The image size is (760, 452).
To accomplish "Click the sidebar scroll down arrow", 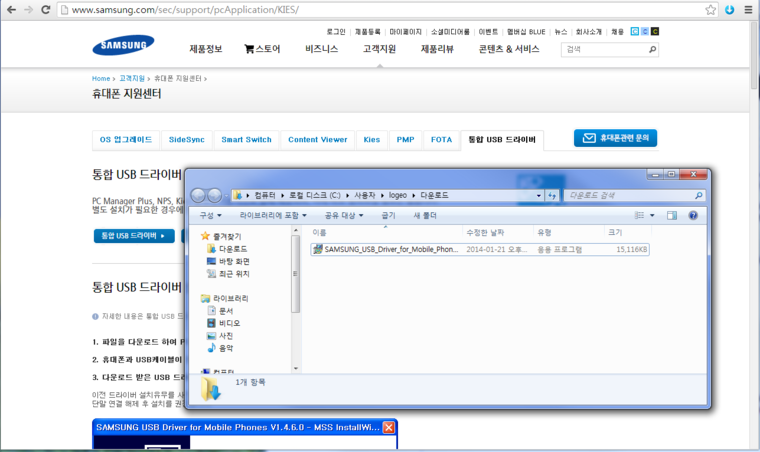I will coord(296,369).
